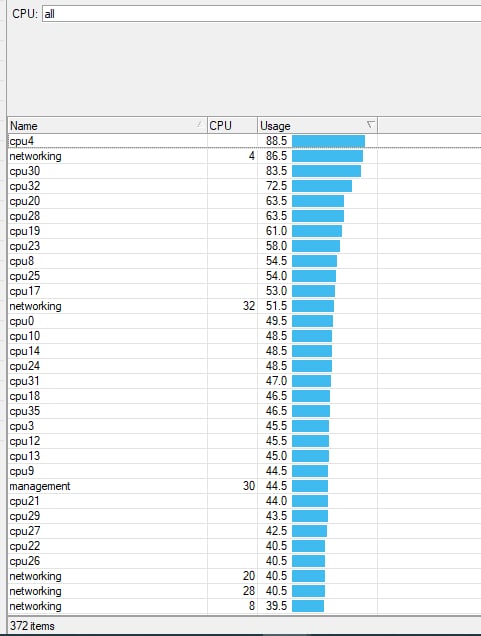The image size is (481, 636).
Task: Select the cpu14 row
Action: tap(244, 351)
